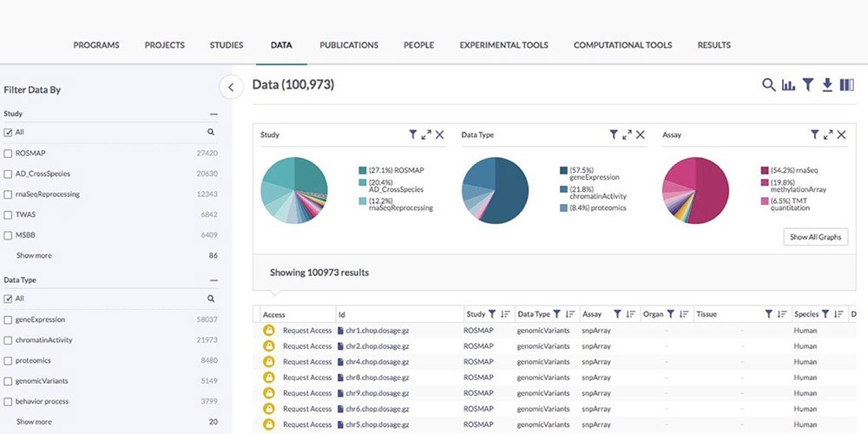Screen dimensions: 868x434
Task: Open the Results tab
Action: 713,45
